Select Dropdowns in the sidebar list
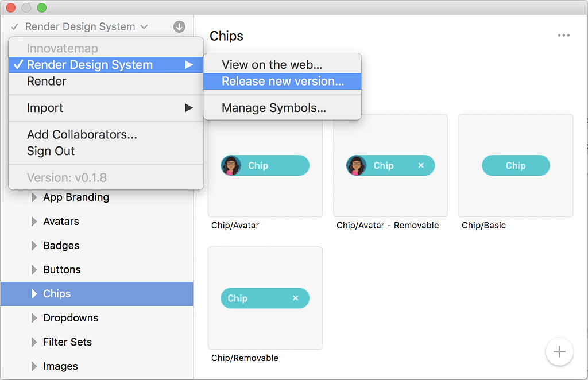The height and width of the screenshot is (380, 588). (x=96, y=318)
